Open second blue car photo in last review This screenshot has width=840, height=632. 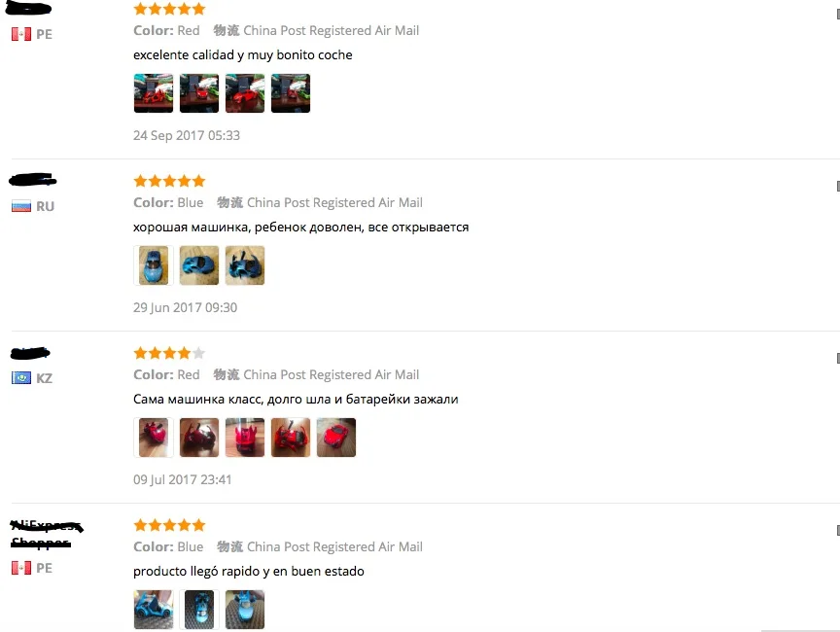(x=198, y=609)
